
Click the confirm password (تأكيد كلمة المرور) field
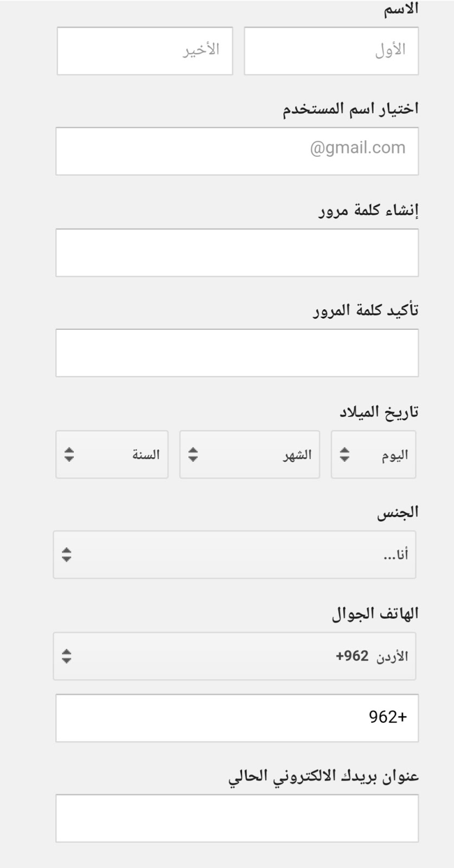(237, 353)
